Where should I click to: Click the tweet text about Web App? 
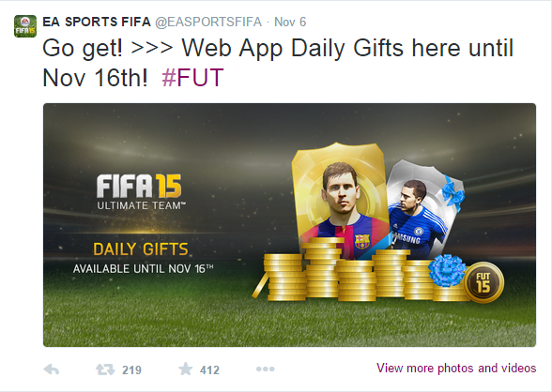tap(278, 63)
